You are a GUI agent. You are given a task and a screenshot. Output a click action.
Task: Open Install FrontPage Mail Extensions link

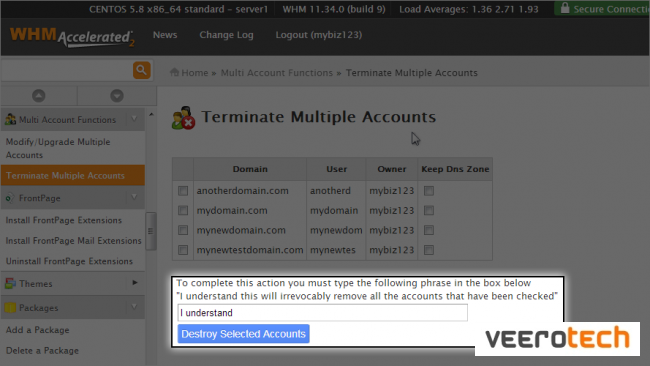point(73,241)
